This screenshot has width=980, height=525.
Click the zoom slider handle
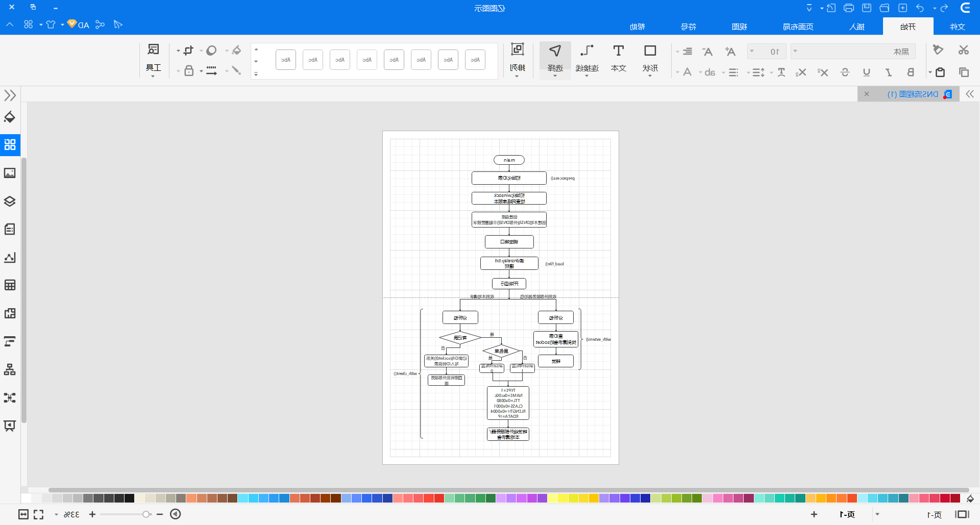point(146,514)
